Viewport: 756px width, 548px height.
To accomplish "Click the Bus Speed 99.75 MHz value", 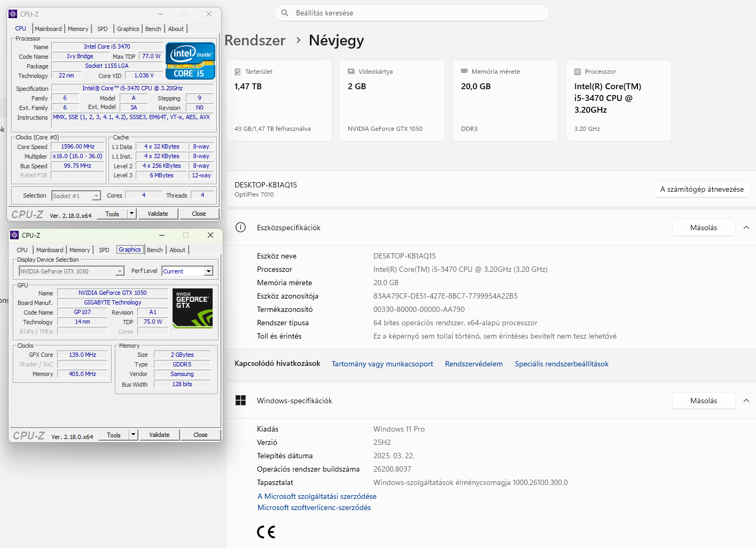I will pos(78,166).
